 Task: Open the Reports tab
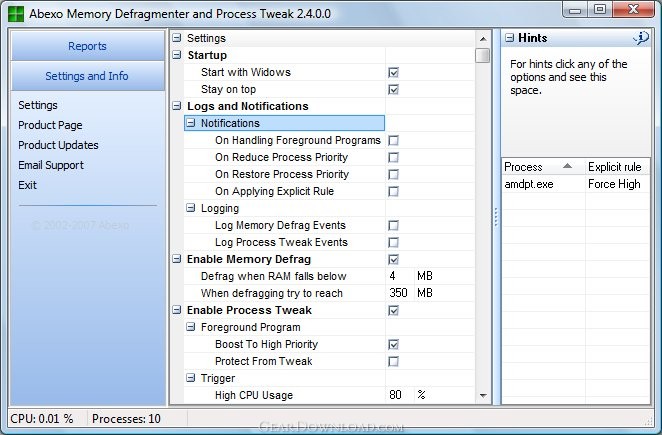point(87,46)
